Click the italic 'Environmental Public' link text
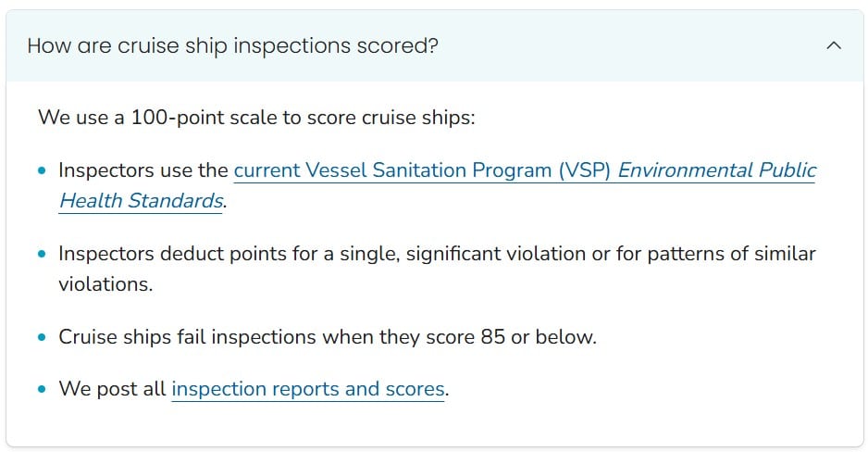 point(716,170)
